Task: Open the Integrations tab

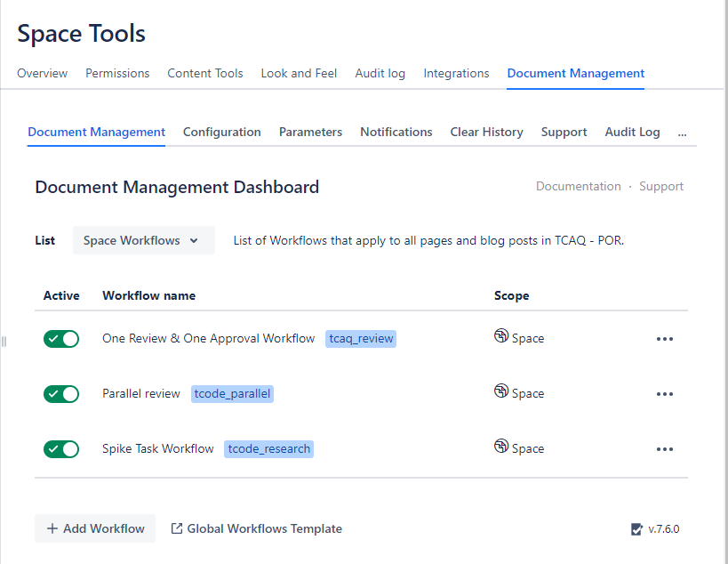Action: pos(456,74)
